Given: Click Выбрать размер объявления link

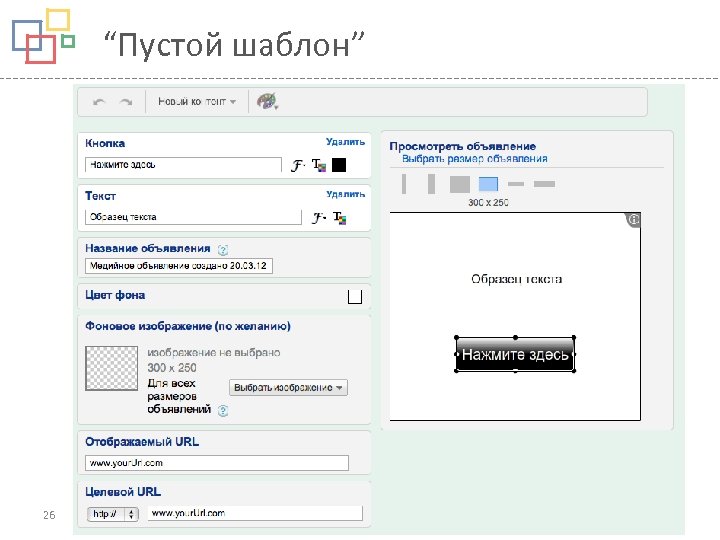Looking at the screenshot, I should [474, 159].
